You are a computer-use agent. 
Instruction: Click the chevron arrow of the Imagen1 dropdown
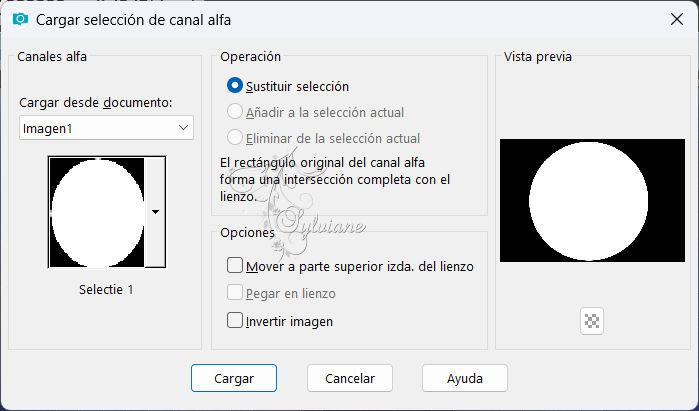click(183, 128)
